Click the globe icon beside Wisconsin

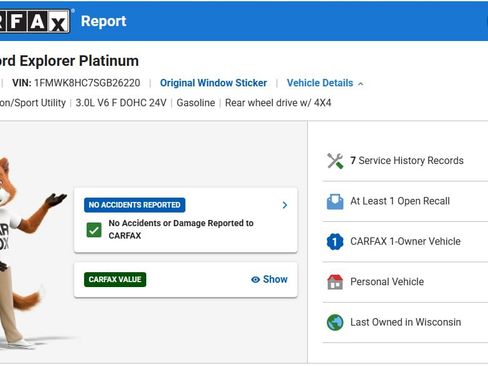[x=335, y=322]
